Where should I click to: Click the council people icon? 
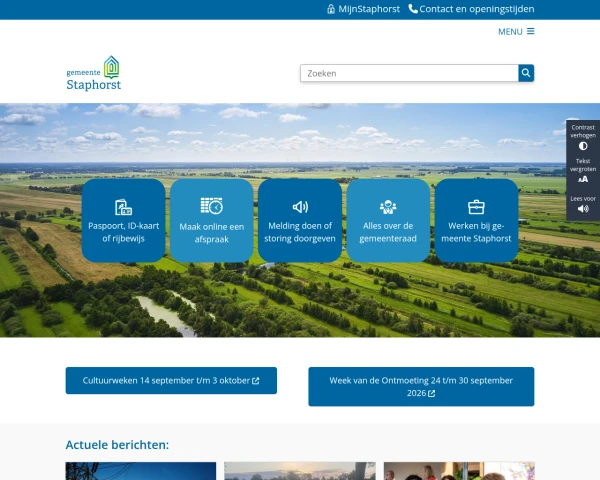click(388, 207)
